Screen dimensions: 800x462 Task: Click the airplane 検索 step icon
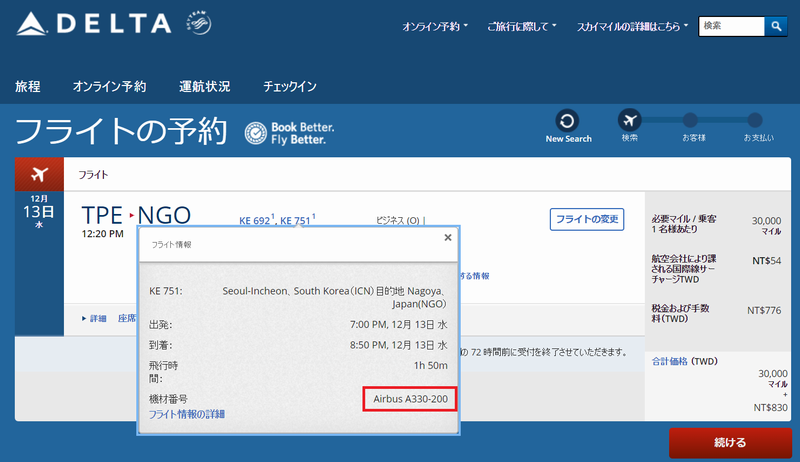tap(630, 120)
